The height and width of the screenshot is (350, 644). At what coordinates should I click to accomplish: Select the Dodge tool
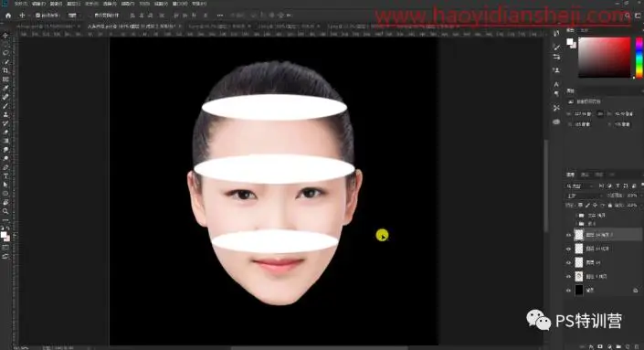click(x=5, y=159)
